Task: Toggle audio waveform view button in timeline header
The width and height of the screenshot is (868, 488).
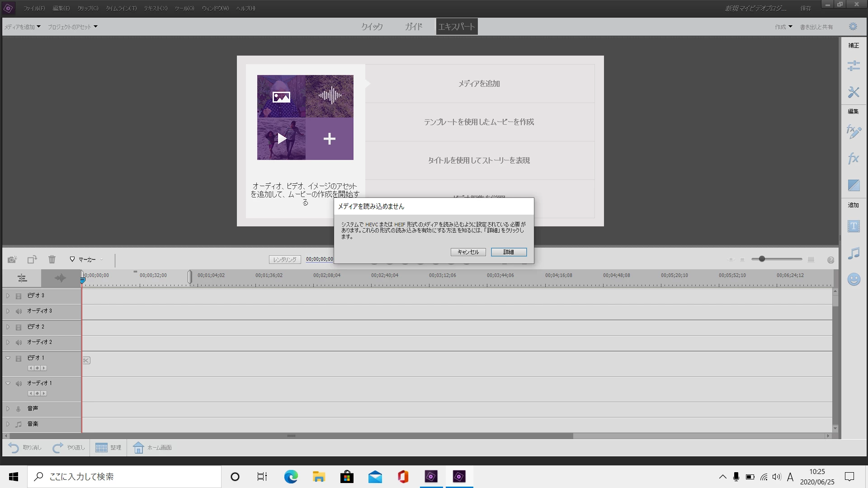Action: click(60, 278)
